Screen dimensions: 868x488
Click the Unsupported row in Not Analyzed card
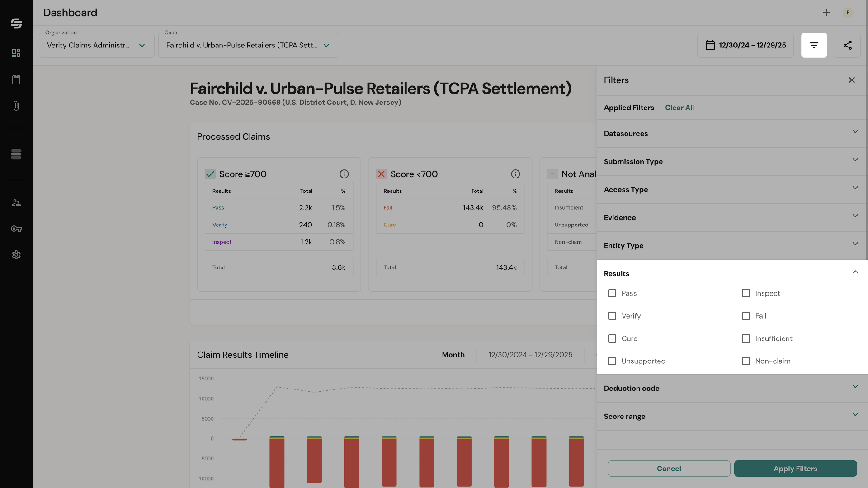pyautogui.click(x=572, y=225)
